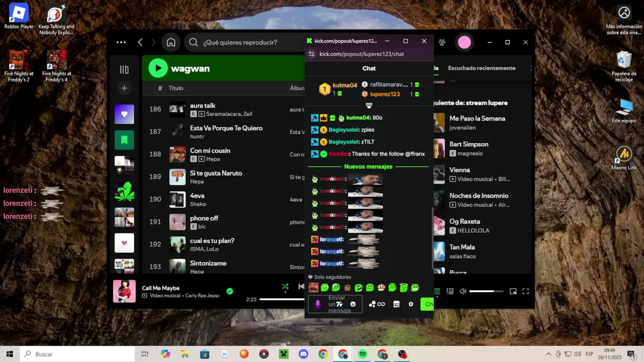Create a new playlist with plus icon

[124, 88]
